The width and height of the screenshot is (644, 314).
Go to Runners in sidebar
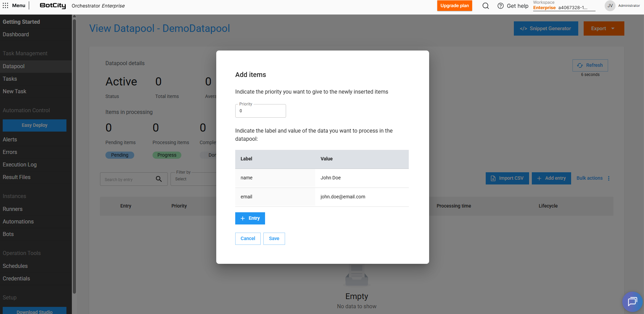(x=13, y=209)
